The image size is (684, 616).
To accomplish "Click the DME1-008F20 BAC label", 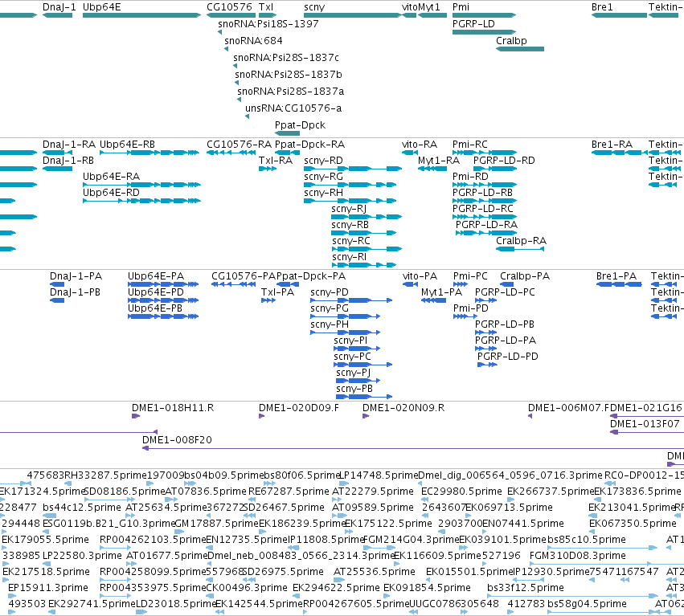I will (177, 440).
